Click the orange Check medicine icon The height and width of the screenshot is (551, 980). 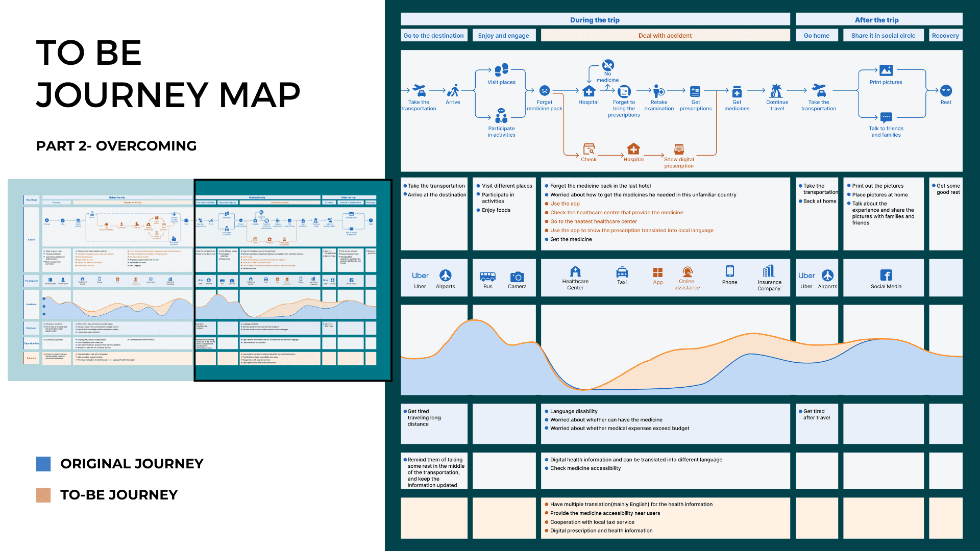pos(589,149)
